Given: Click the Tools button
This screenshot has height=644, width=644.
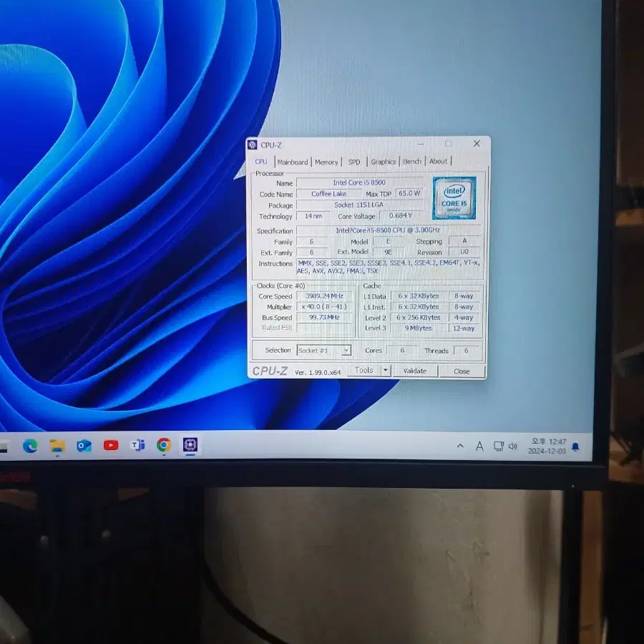Looking at the screenshot, I should 364,370.
